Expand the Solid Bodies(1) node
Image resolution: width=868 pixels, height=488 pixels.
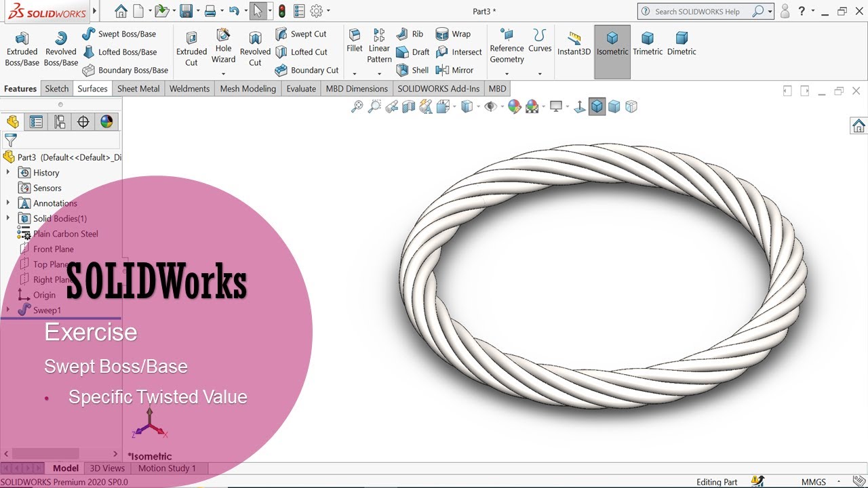[8, 218]
